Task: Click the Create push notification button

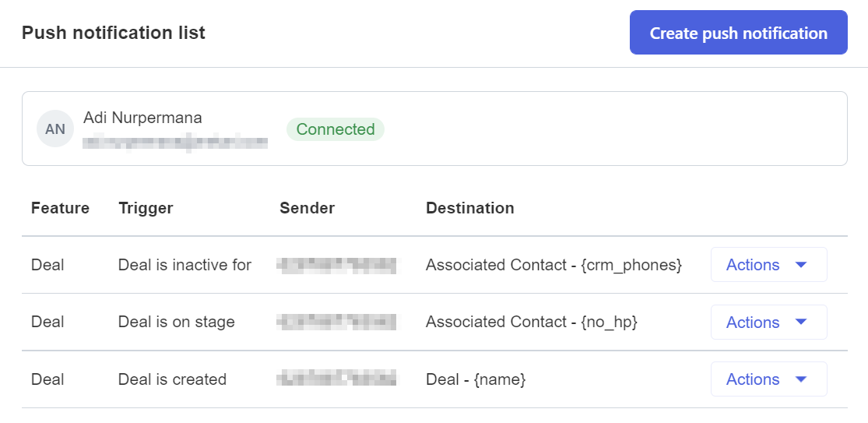Action: pyautogui.click(x=739, y=32)
